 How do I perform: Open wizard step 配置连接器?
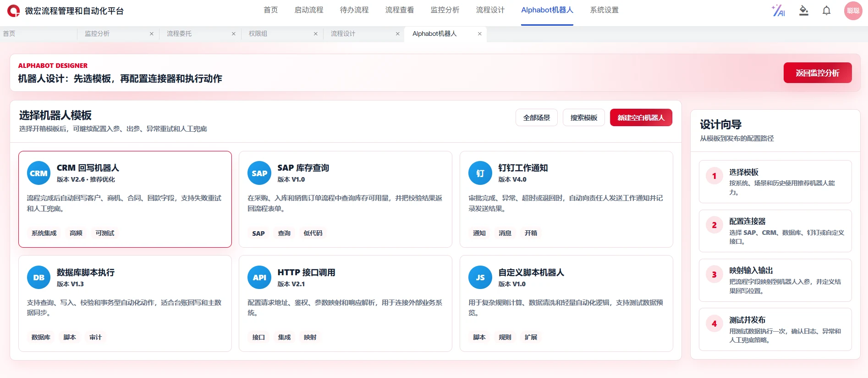775,231
